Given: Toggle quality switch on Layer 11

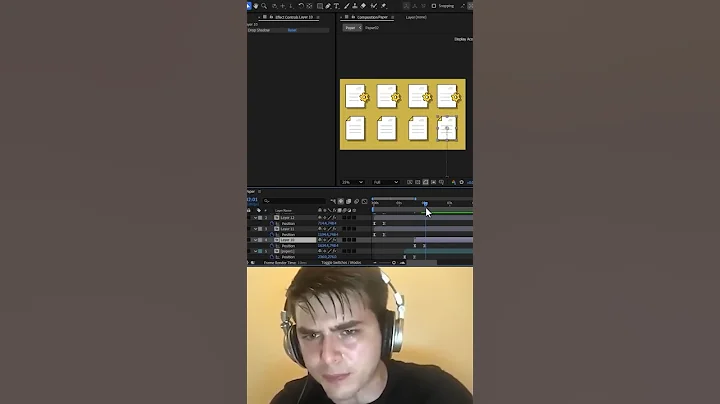Looking at the screenshot, I should [329, 229].
